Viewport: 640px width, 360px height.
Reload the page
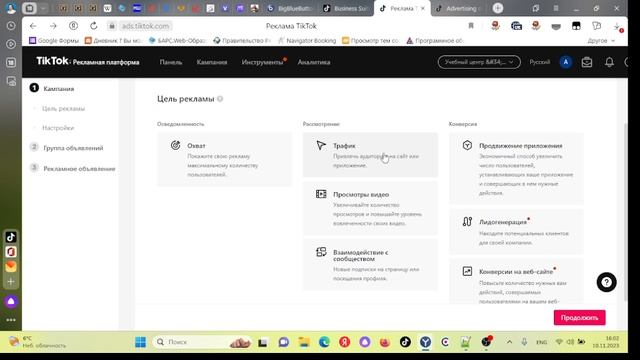[93, 26]
